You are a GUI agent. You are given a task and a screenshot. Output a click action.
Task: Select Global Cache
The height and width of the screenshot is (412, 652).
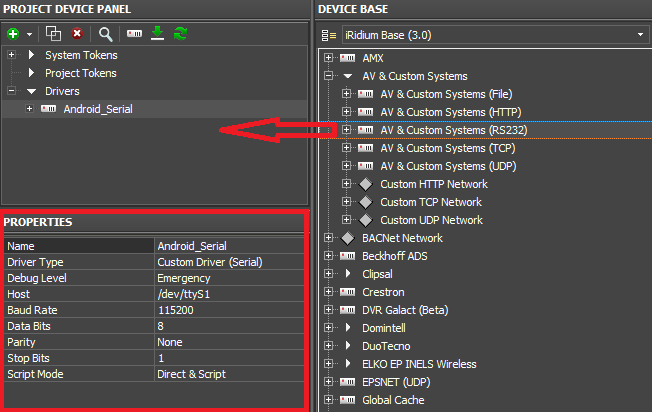(x=393, y=400)
